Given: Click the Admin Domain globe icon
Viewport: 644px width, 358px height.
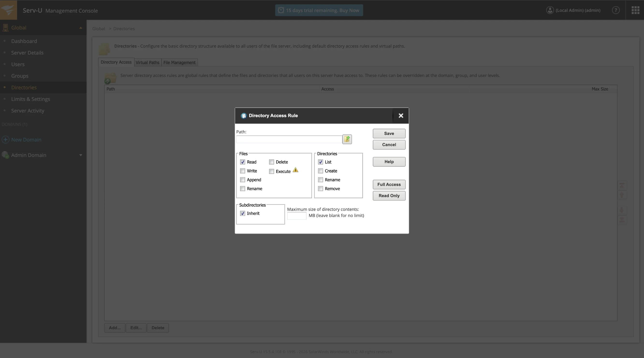Looking at the screenshot, I should (x=5, y=155).
